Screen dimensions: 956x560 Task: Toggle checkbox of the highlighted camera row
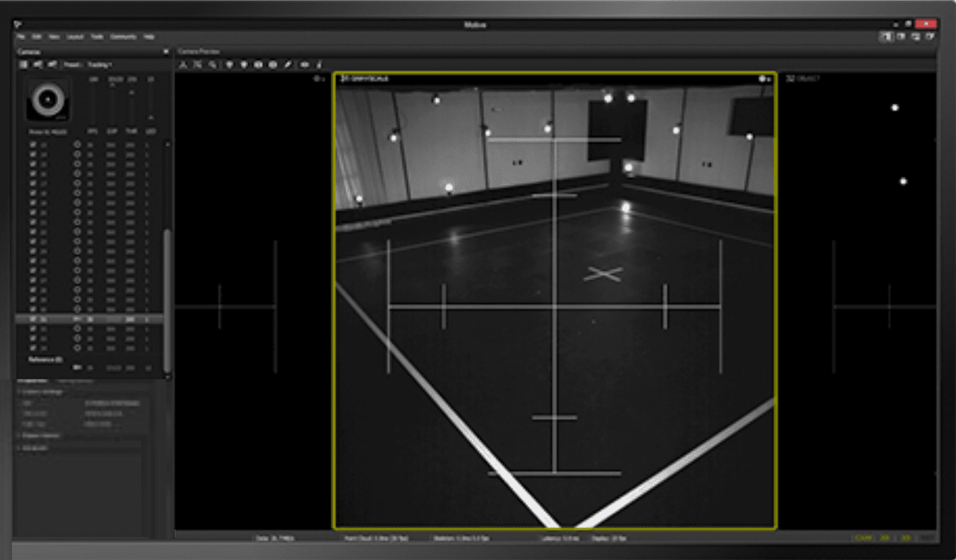pos(33,319)
